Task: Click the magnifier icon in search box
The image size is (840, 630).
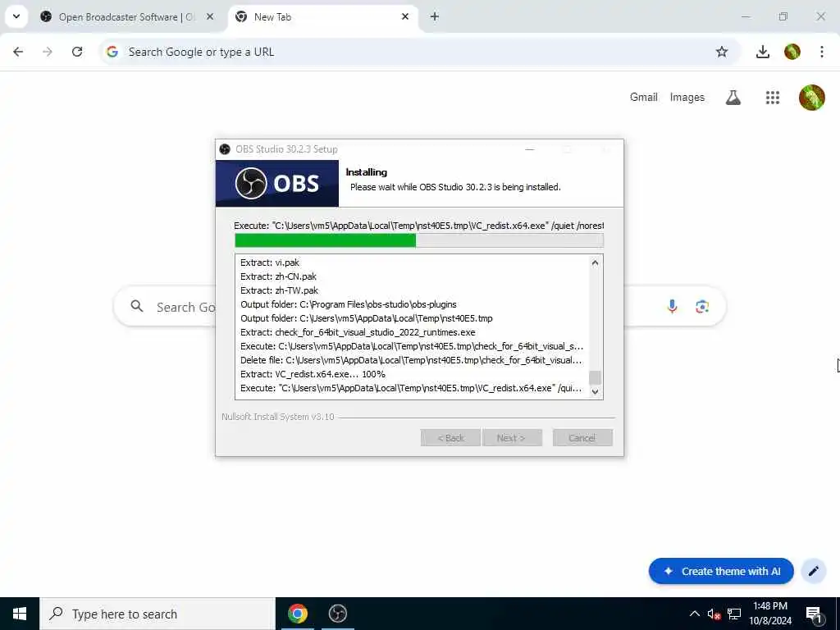Action: [x=137, y=306]
